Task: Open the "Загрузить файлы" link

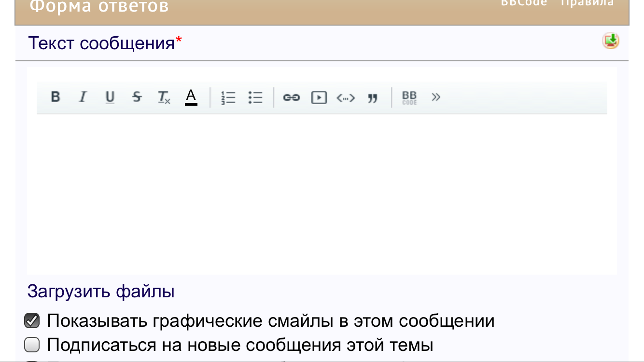Action: coord(100,292)
